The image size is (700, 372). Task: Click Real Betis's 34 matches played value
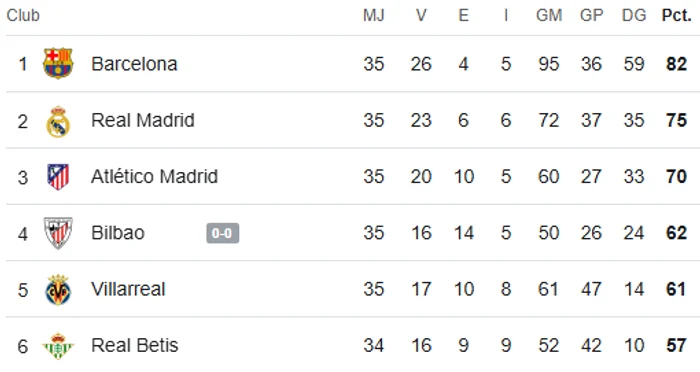click(374, 345)
